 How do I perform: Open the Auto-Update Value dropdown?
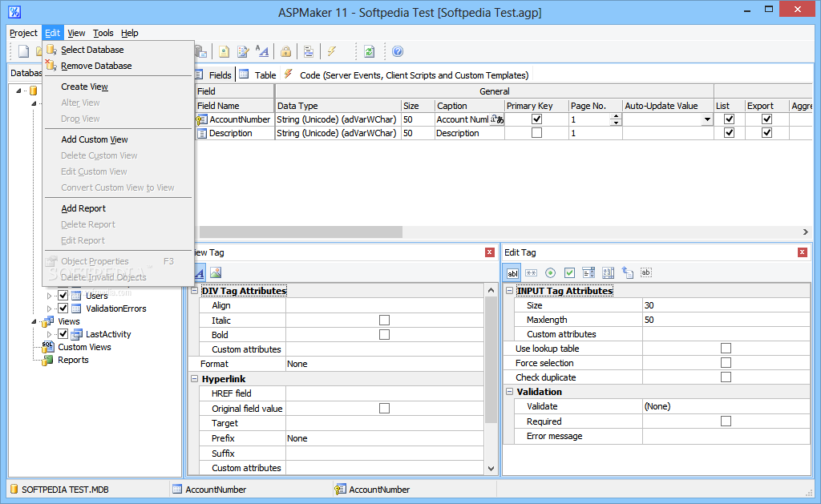707,119
